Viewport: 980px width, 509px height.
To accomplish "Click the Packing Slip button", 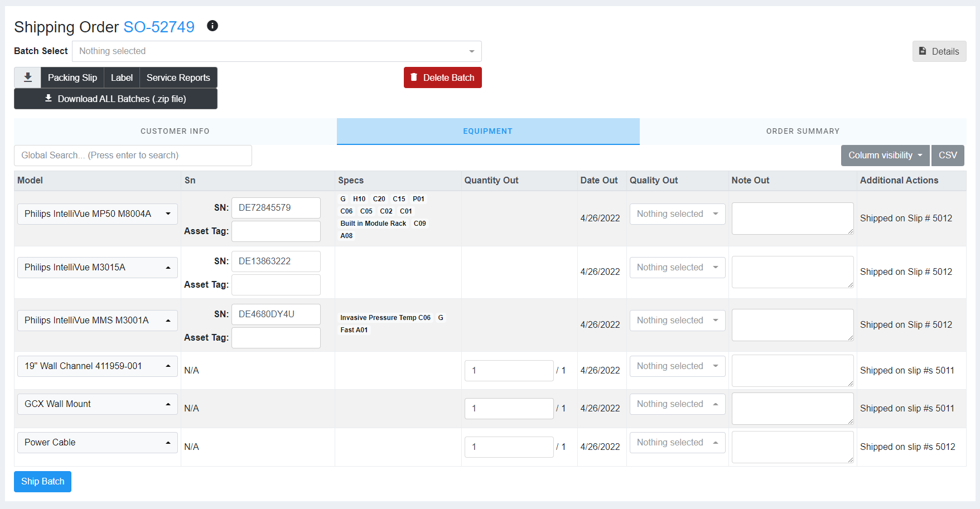I will [x=73, y=77].
